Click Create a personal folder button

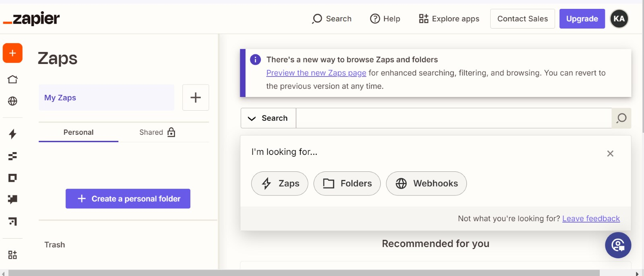coord(128,199)
